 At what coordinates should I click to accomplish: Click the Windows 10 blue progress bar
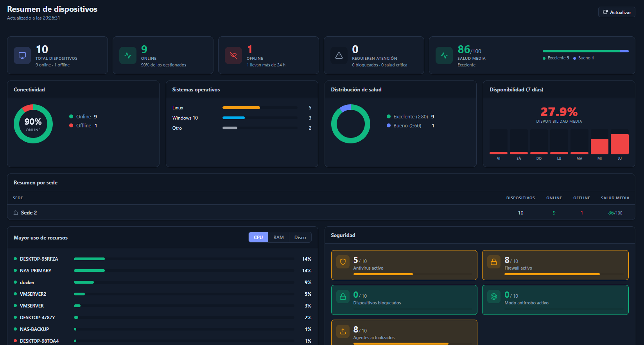(x=233, y=118)
